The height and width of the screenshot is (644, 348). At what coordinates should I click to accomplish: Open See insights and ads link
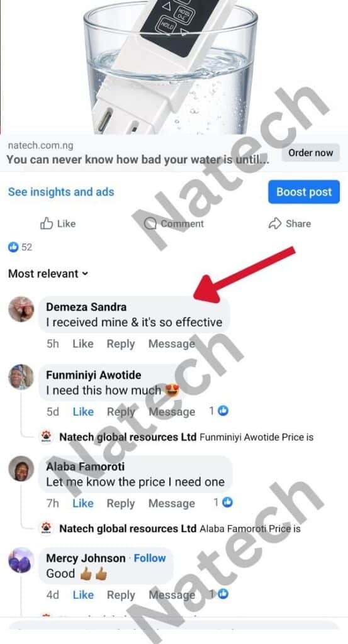pos(61,192)
